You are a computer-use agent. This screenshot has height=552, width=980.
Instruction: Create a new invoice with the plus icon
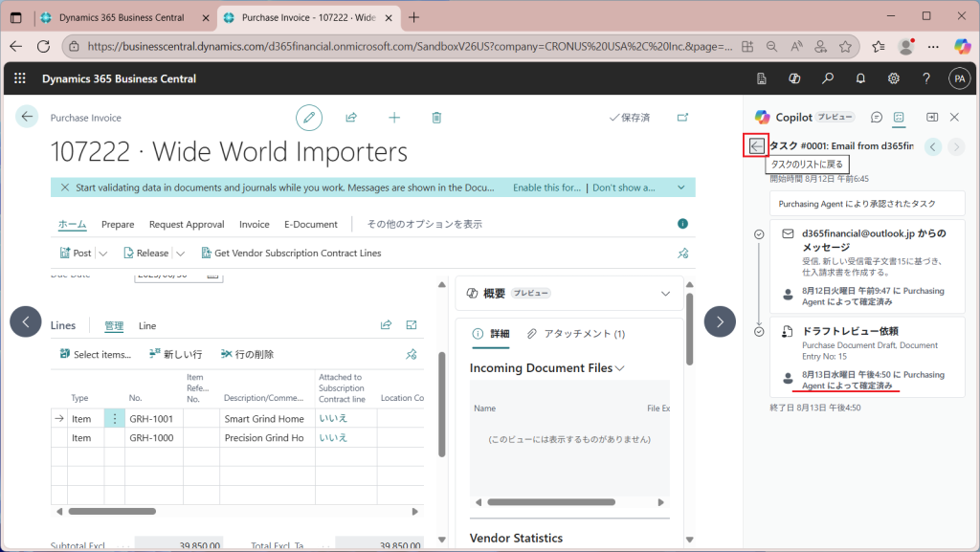394,118
